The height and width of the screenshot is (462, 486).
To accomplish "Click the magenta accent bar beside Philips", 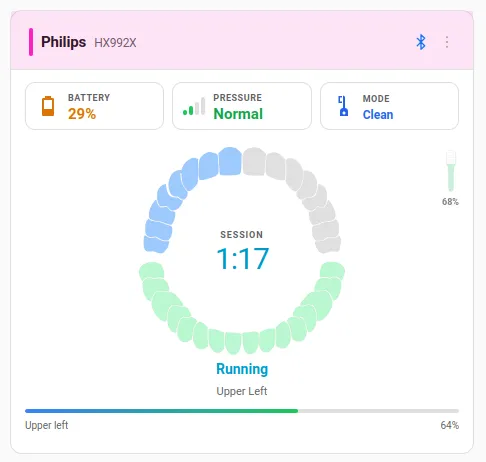I will coord(31,42).
